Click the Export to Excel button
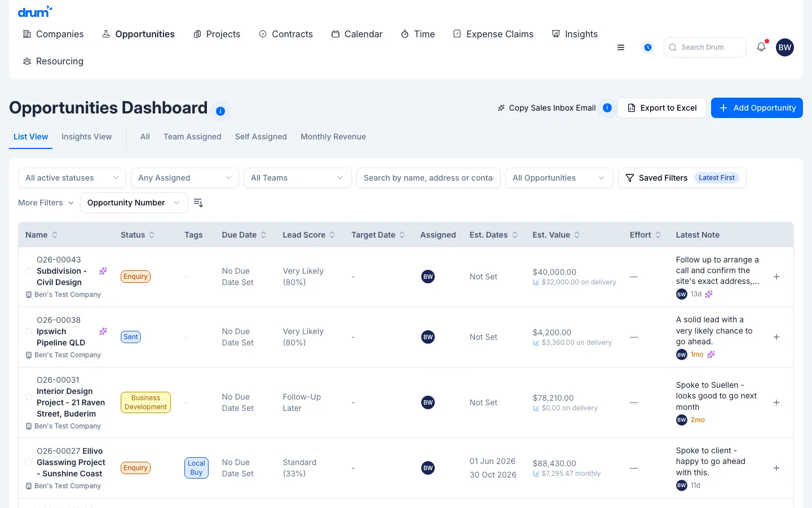The width and height of the screenshot is (812, 508). point(662,108)
